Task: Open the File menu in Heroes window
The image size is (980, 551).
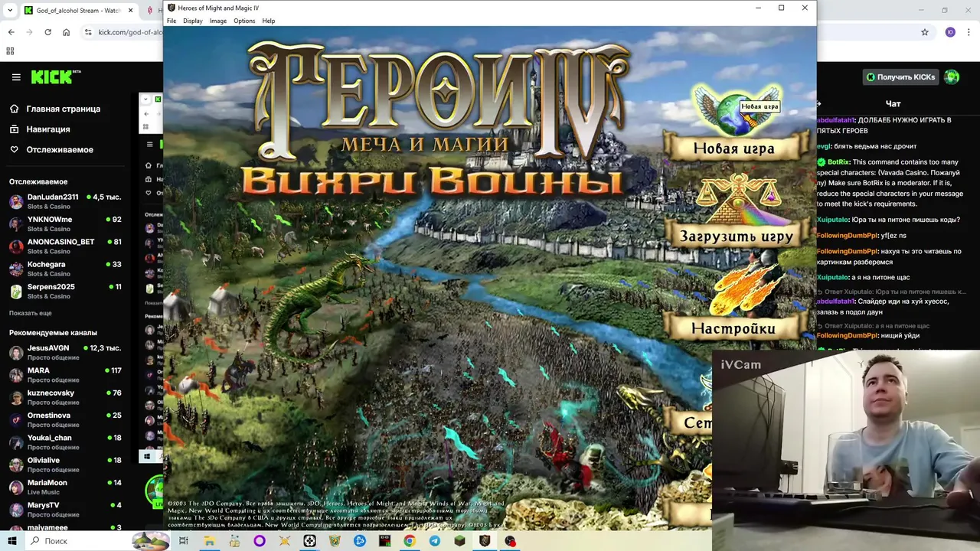Action: 171,21
